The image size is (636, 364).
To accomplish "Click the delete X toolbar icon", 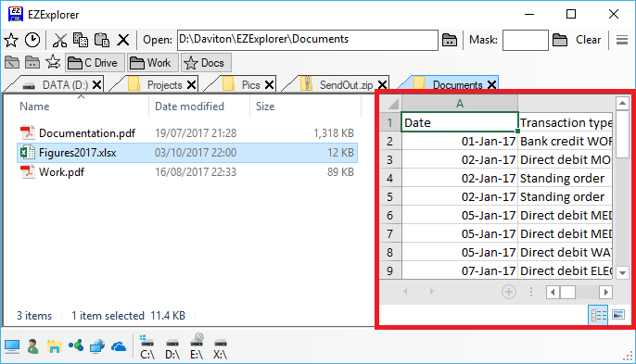I will point(123,40).
